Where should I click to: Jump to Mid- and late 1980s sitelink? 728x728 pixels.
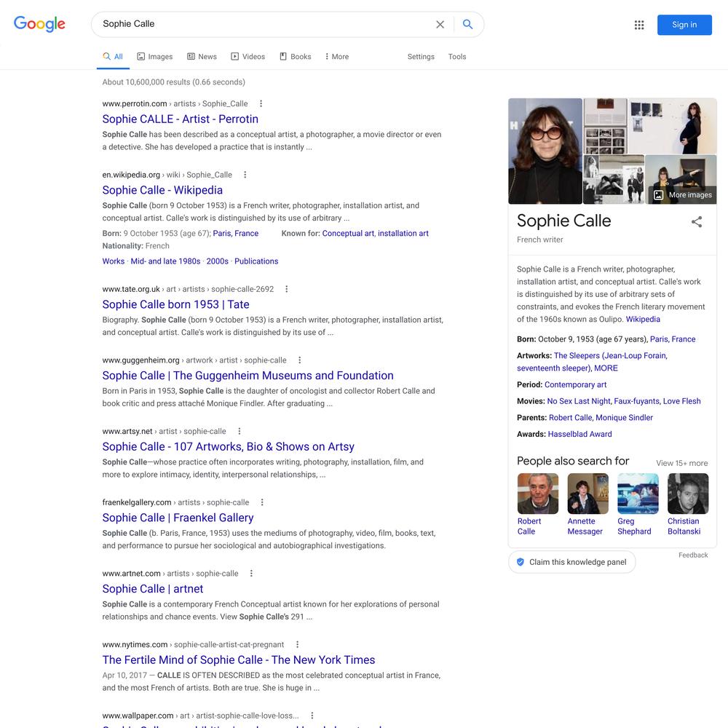coord(165,261)
